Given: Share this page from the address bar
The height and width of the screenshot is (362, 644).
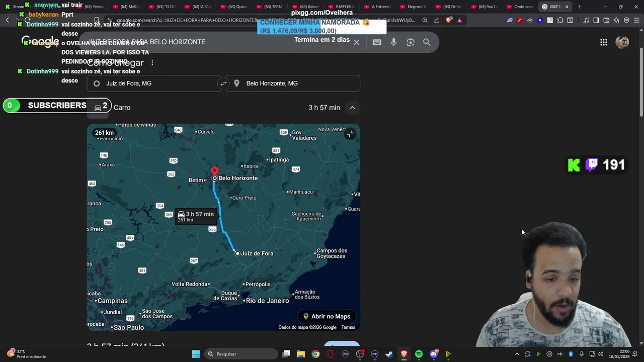Looking at the screenshot, I should [x=436, y=20].
